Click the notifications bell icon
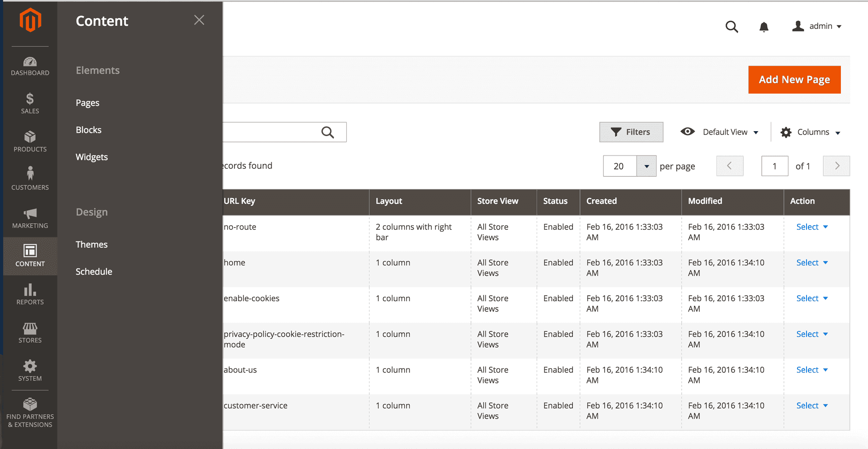Screen dimensions: 868x449 764,27
